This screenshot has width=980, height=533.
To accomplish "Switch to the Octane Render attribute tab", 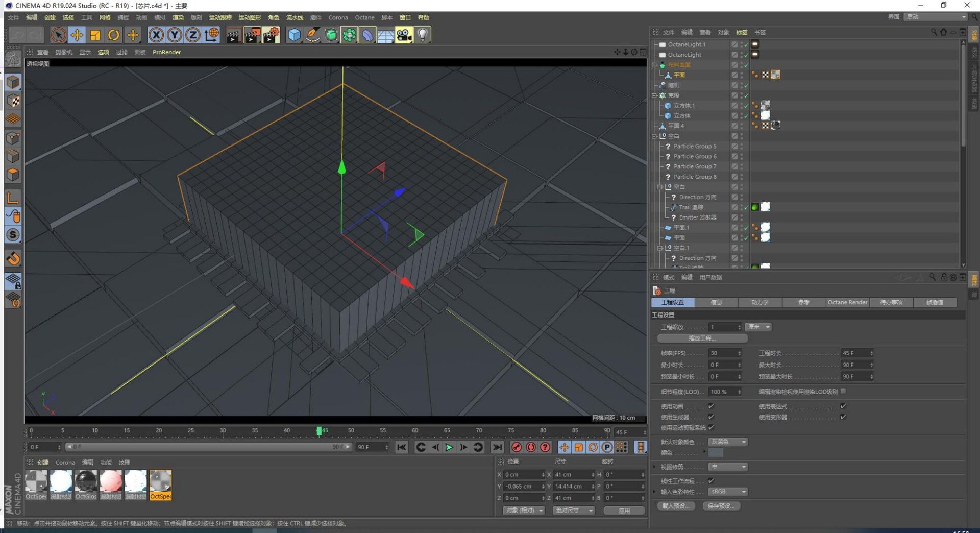I will pos(847,302).
